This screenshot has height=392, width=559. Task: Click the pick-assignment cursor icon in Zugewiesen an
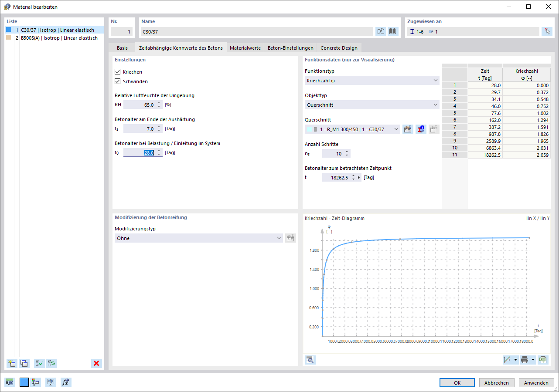click(x=547, y=31)
